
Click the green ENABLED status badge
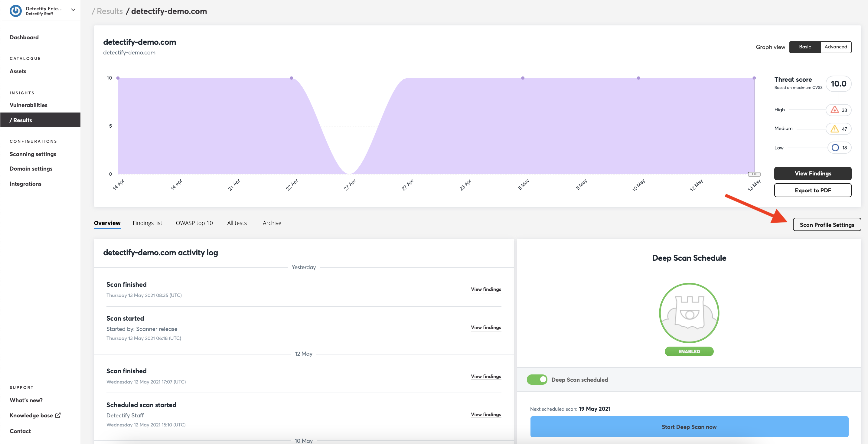(689, 351)
